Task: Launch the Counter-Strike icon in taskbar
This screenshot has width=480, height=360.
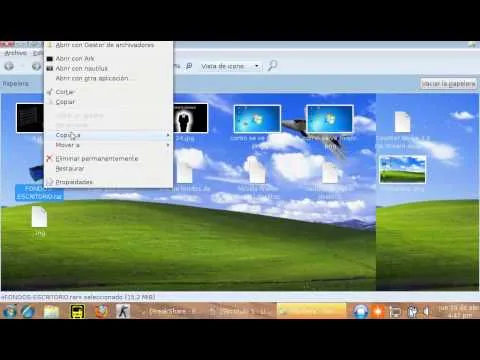Action: pos(123,312)
